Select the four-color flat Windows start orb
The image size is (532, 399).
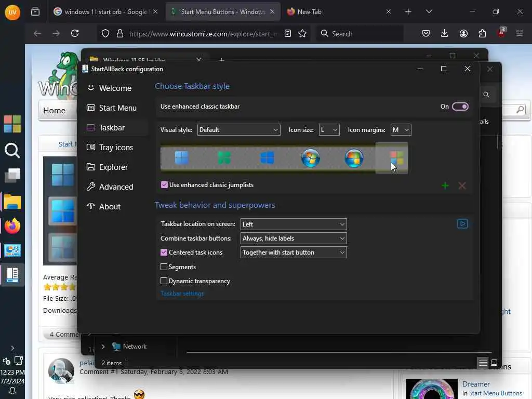point(396,158)
